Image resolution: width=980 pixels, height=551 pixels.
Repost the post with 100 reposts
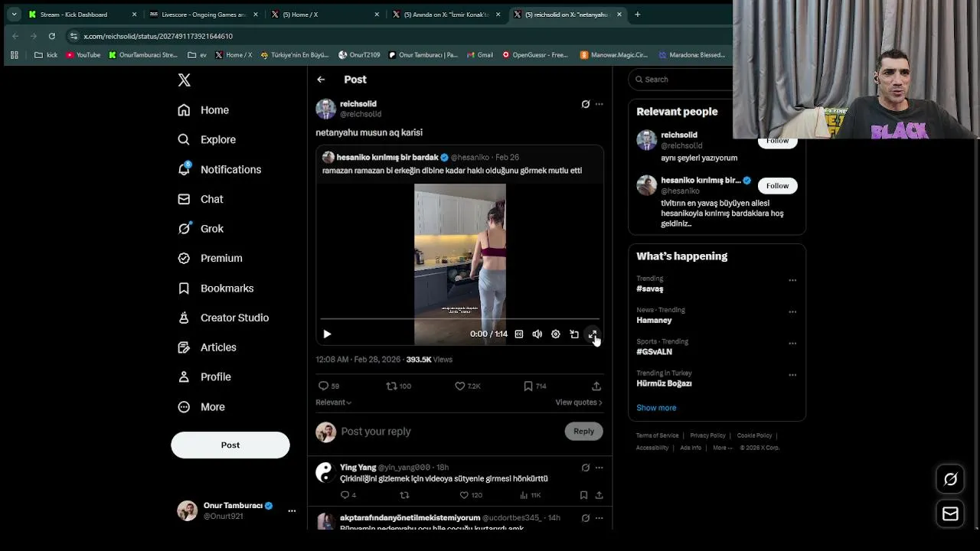pyautogui.click(x=399, y=386)
